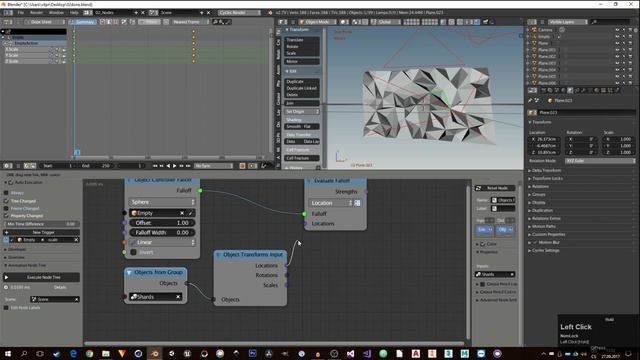Click Scale in the tool shelf
The width and height of the screenshot is (640, 360).
302,53
